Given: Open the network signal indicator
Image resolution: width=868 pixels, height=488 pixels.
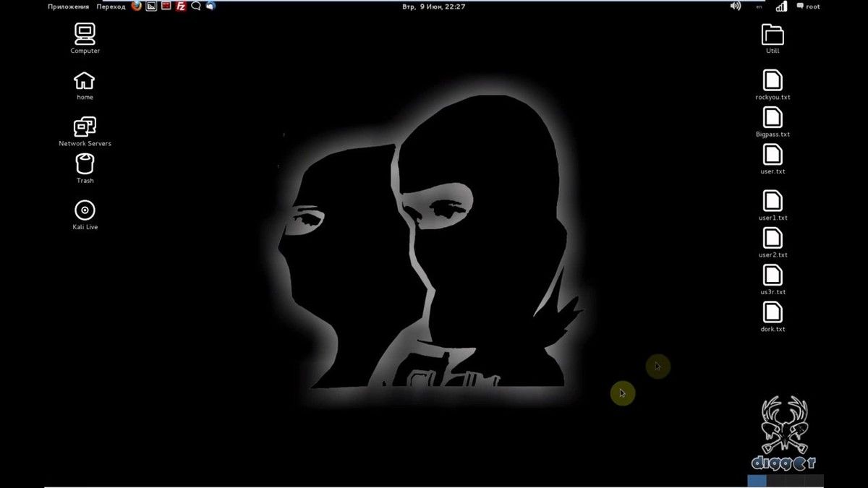Looking at the screenshot, I should [781, 7].
